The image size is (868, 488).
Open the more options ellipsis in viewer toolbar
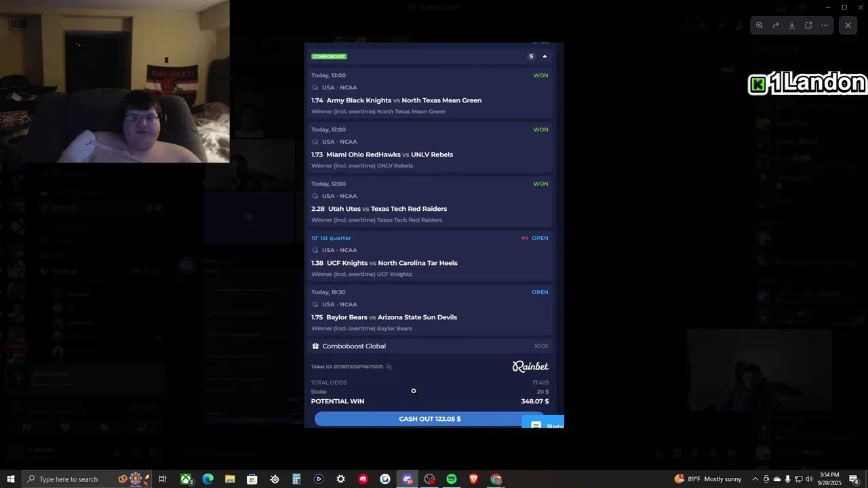(825, 25)
